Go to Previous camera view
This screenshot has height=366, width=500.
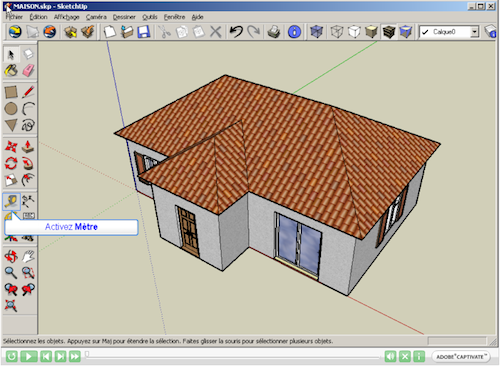tap(11, 289)
